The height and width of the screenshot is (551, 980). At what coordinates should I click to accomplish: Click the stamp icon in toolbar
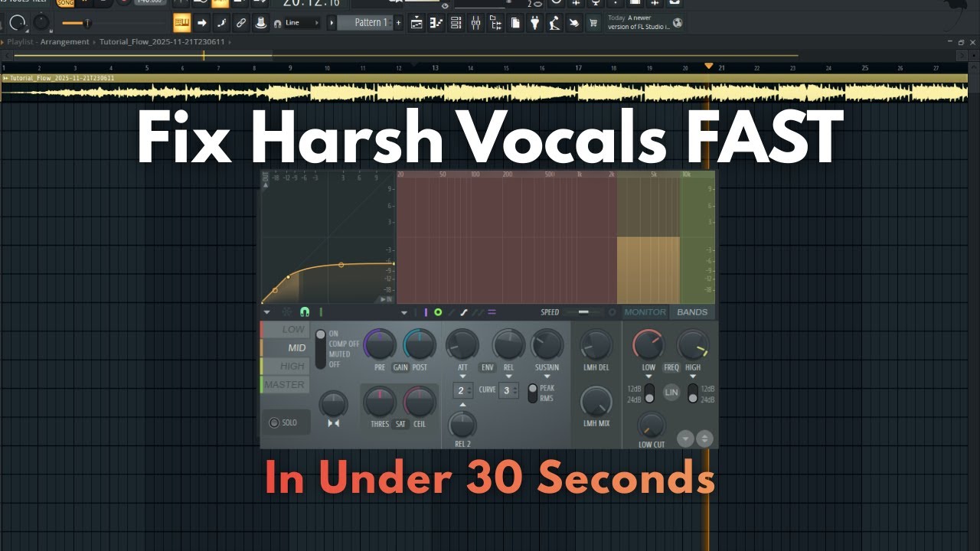(261, 23)
